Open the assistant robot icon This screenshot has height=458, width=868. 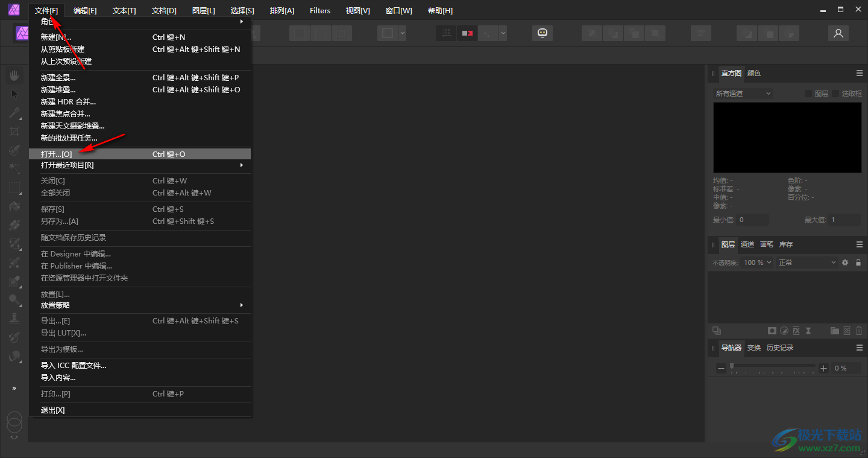pyautogui.click(x=542, y=34)
